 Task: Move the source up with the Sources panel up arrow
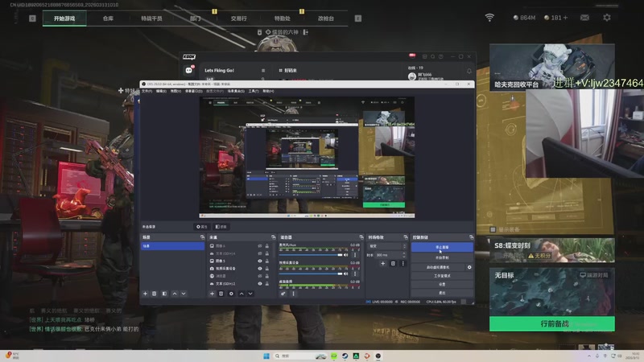click(x=242, y=294)
